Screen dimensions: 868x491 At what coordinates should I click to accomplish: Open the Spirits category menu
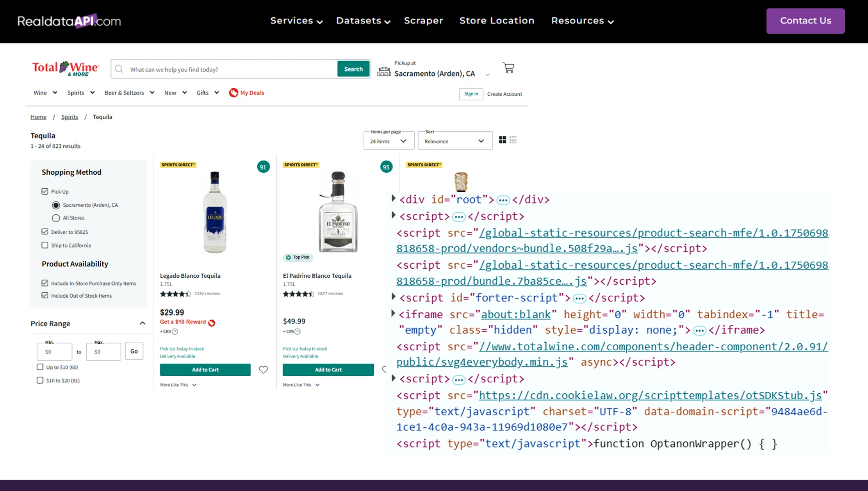click(x=81, y=93)
